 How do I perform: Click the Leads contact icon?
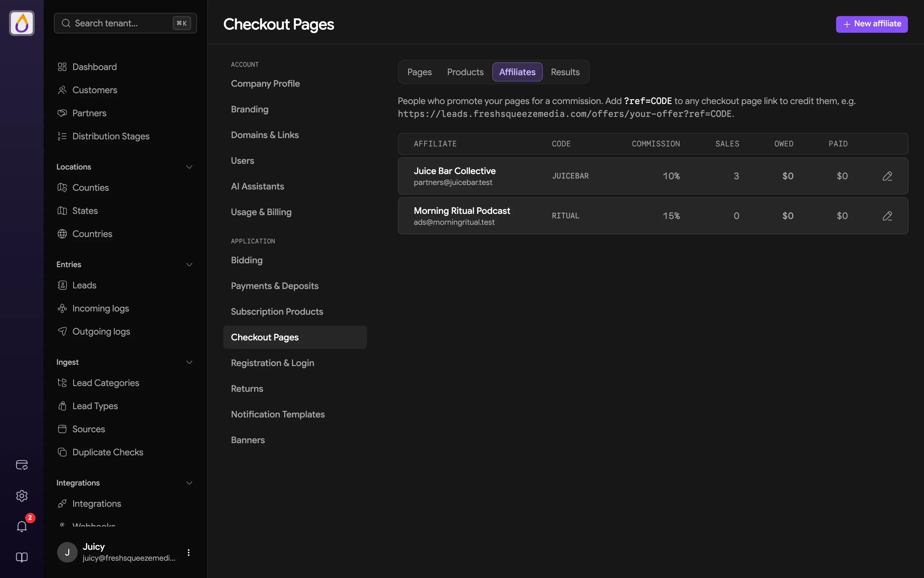click(62, 285)
